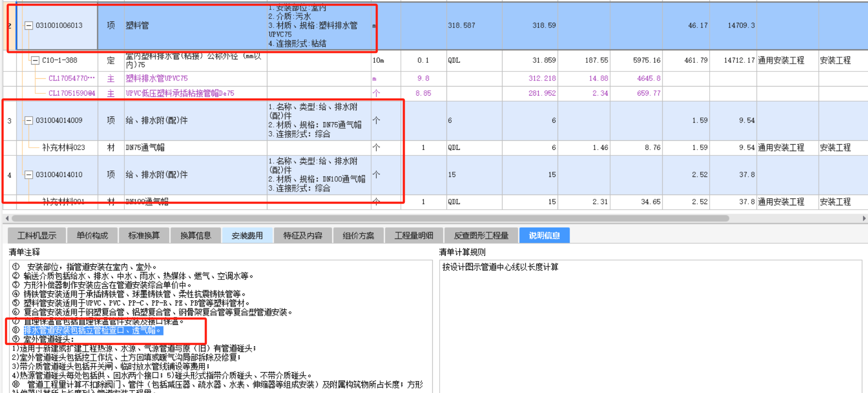Open the 单价构成 tab
Viewport: 868px width, 393px height.
[x=92, y=235]
